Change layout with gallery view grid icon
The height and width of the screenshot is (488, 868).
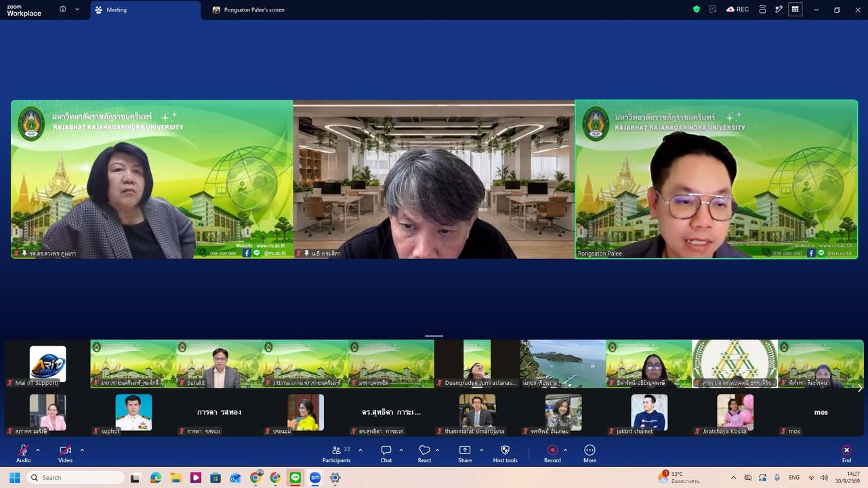pos(795,9)
